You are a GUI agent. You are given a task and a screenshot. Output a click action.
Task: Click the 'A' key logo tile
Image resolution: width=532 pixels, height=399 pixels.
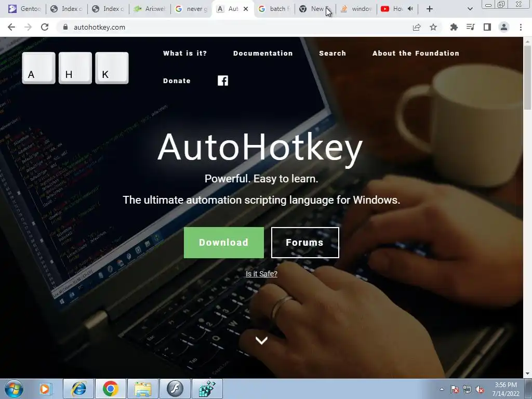tap(38, 68)
